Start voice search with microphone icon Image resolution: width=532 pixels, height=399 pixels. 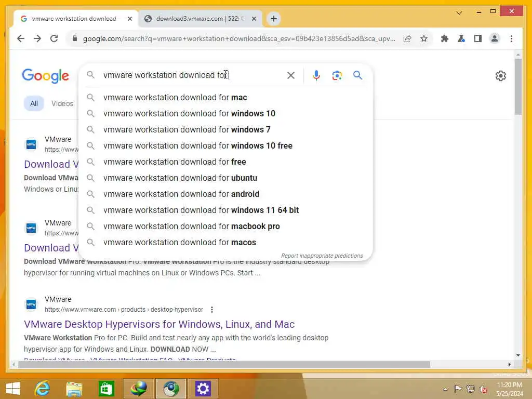tap(316, 75)
